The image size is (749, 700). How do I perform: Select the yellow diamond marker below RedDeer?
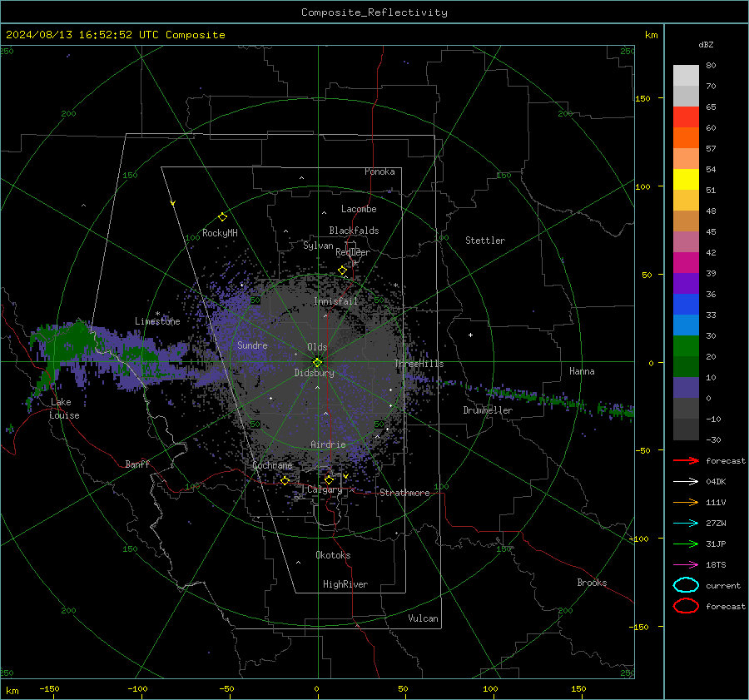coord(342,271)
